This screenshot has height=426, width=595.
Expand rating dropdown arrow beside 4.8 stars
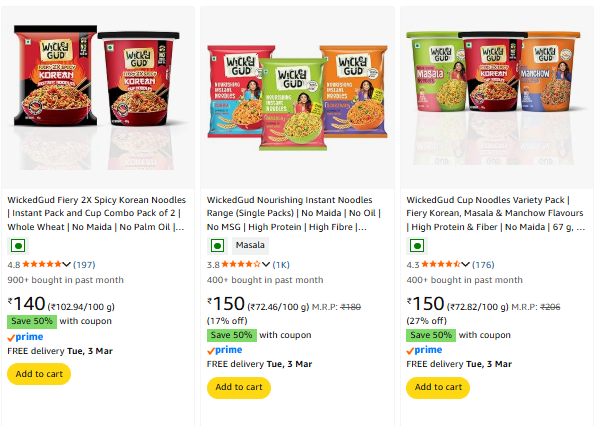[x=66, y=264]
